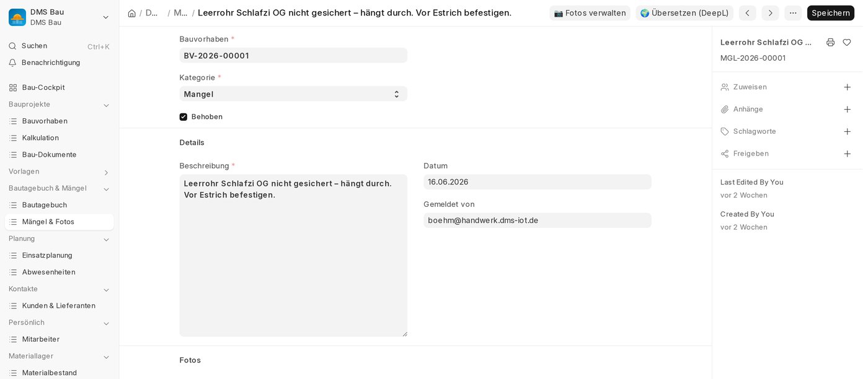Share with Freigeben plus icon
Screen dimensions: 868x379
coord(847,154)
